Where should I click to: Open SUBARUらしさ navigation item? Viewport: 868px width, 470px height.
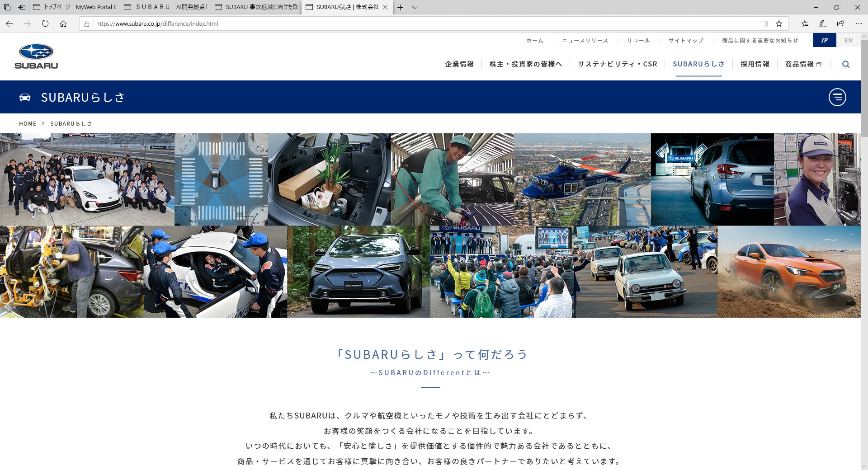(x=698, y=64)
